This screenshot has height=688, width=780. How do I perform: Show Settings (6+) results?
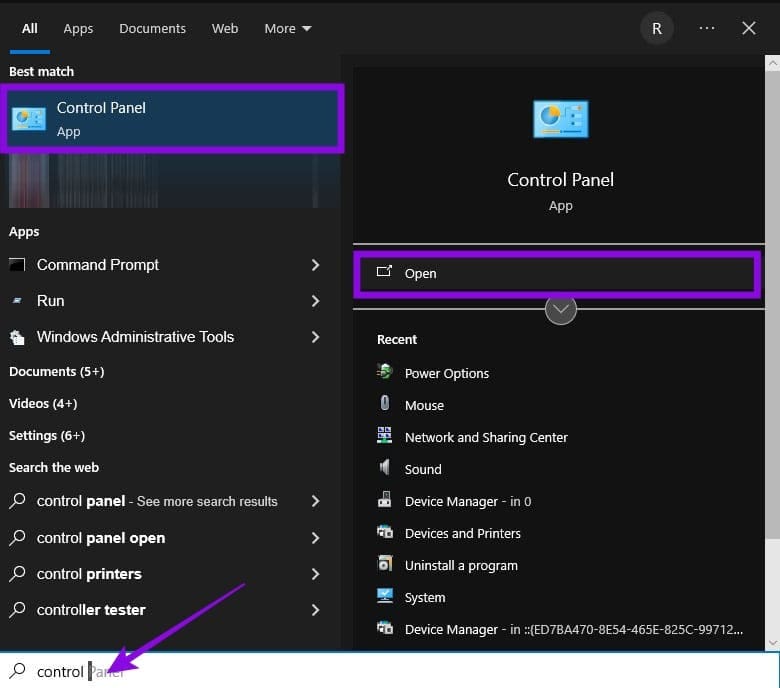click(47, 435)
